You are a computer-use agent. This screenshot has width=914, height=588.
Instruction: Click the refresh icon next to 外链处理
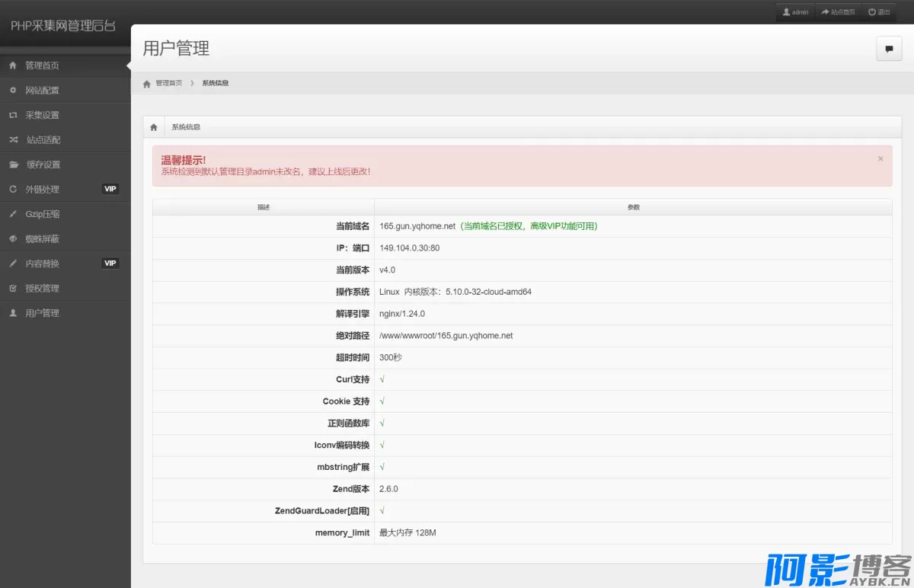(12, 190)
